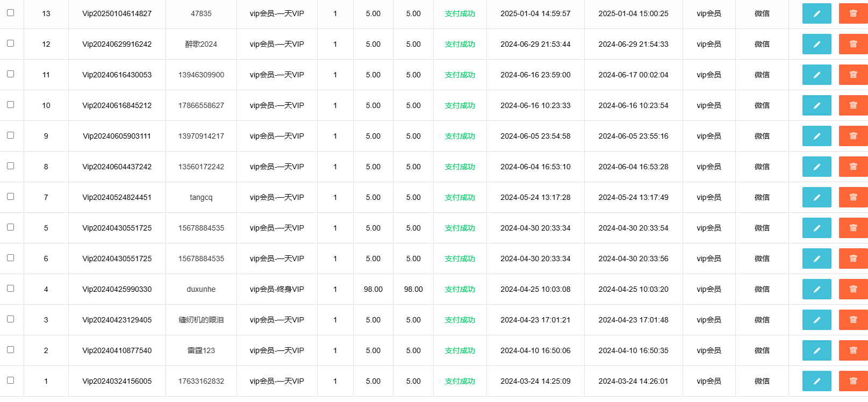Click edit pencil for user 13946309900

816,75
